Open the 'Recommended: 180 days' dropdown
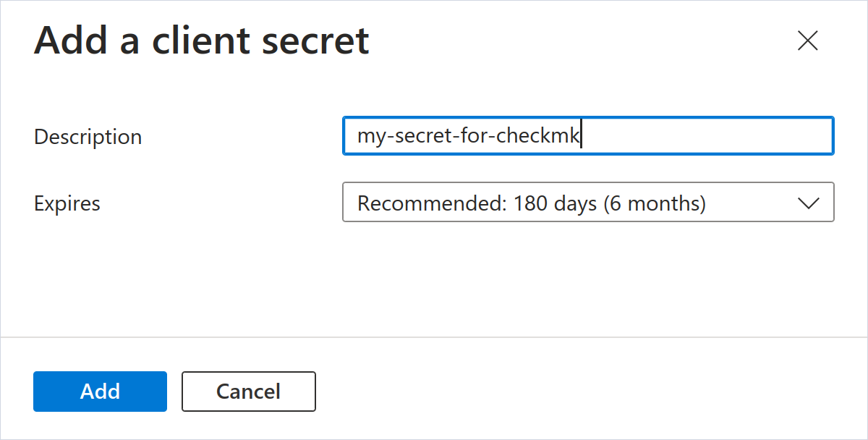The width and height of the screenshot is (868, 440). [x=587, y=203]
